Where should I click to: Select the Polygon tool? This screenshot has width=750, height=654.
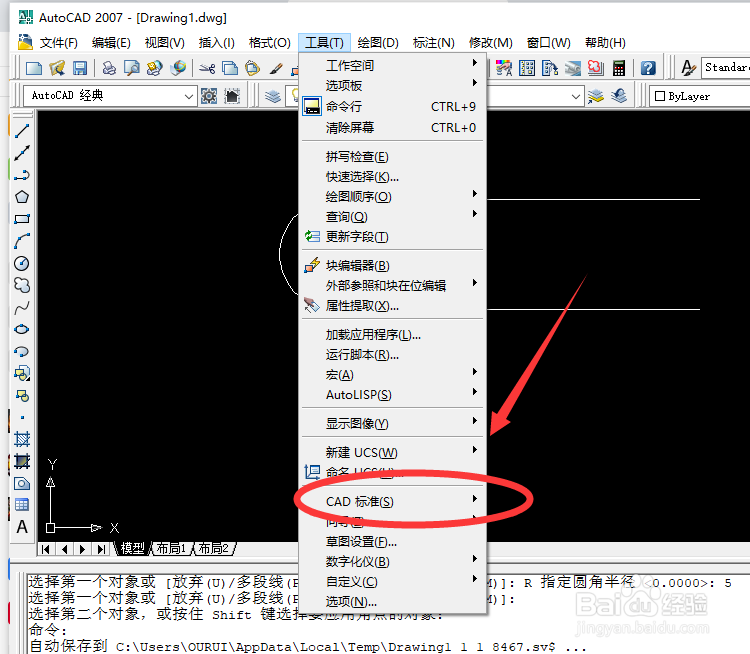click(x=22, y=197)
